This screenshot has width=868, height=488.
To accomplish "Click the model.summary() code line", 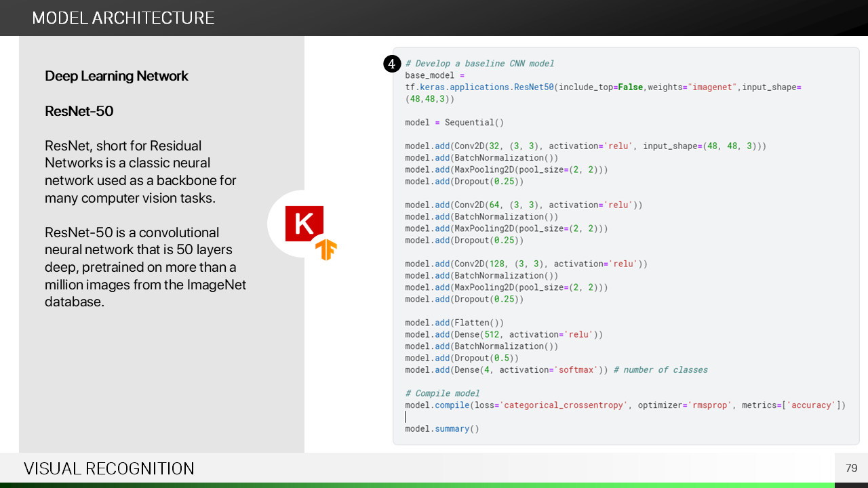I will [441, 429].
